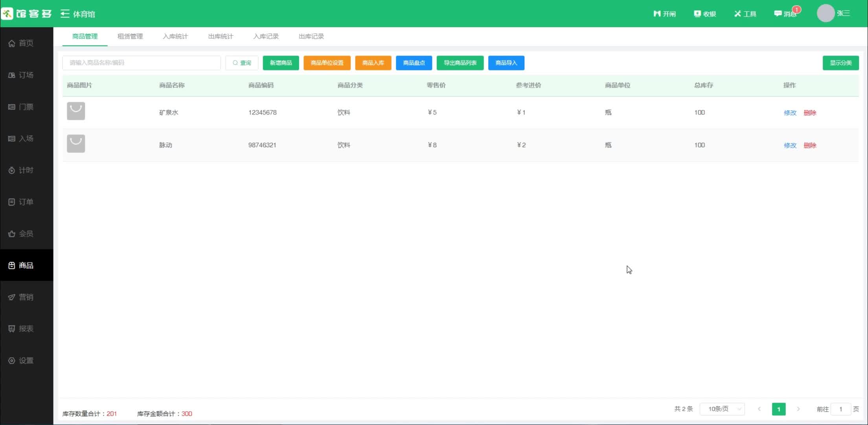Viewport: 868px width, 425px height.
Task: Click the 体育馆 venue name
Action: point(84,14)
